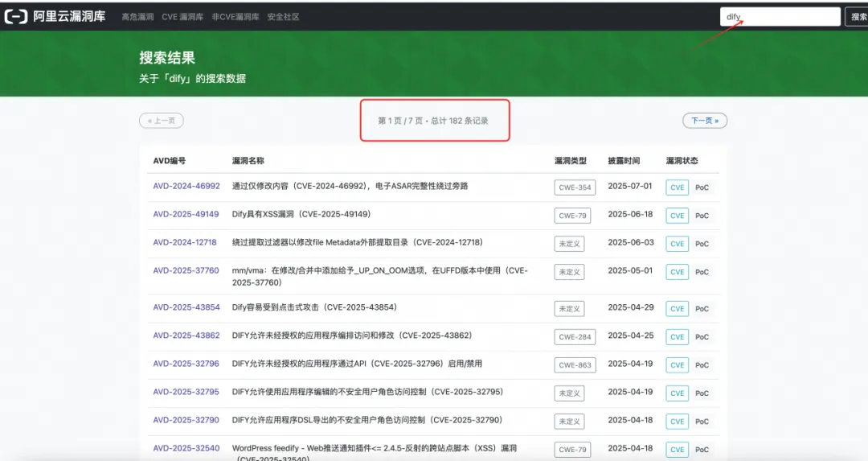Click the disclosure date 2025-06-03
This screenshot has width=868, height=461.
(631, 242)
